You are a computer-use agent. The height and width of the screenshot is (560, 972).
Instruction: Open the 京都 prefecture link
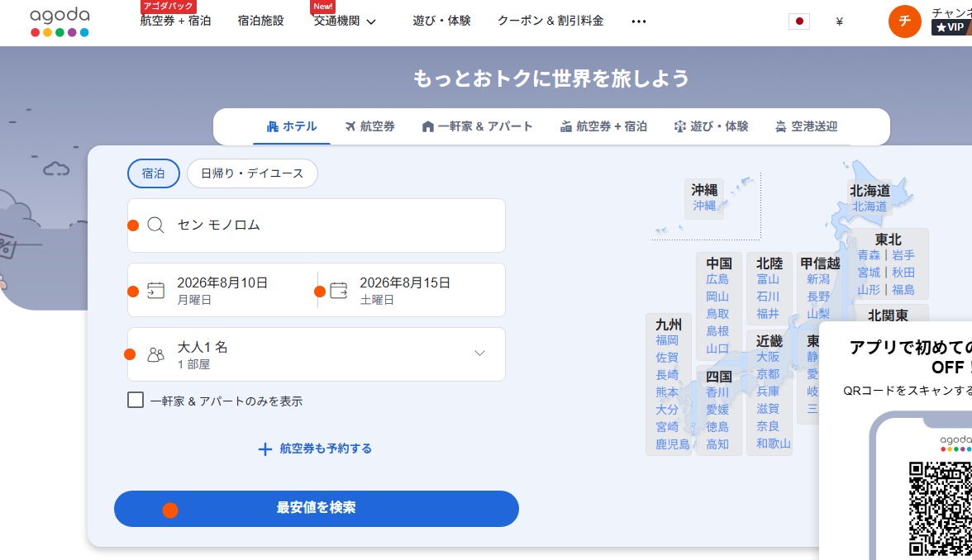coord(767,375)
